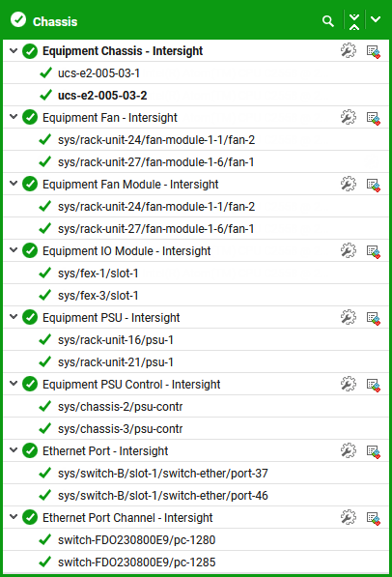Click wrench-gear icon for Ethernet Port - Intersight
The image size is (392, 577).
point(349,450)
